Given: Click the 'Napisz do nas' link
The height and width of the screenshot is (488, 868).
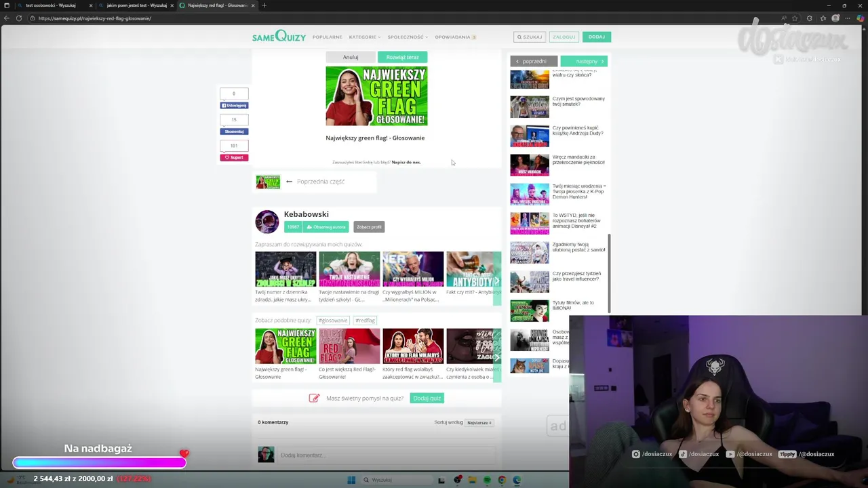Looking at the screenshot, I should (406, 162).
